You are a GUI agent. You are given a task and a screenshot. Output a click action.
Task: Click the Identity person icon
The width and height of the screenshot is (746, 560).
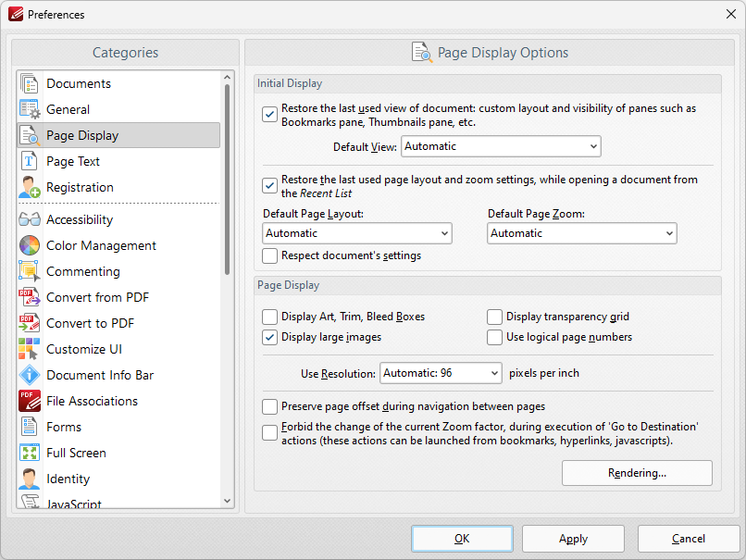click(x=30, y=479)
